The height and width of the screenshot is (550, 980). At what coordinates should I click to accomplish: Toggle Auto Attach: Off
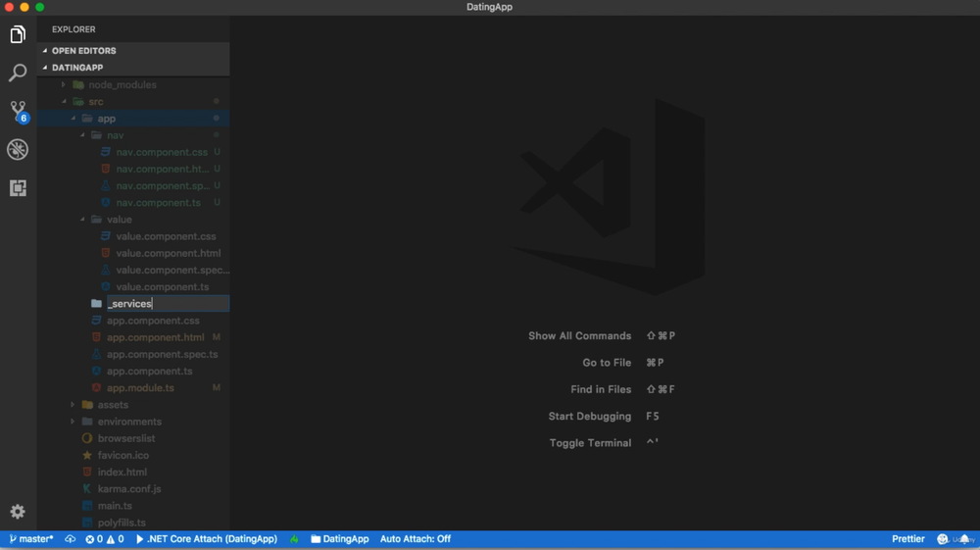pos(415,539)
